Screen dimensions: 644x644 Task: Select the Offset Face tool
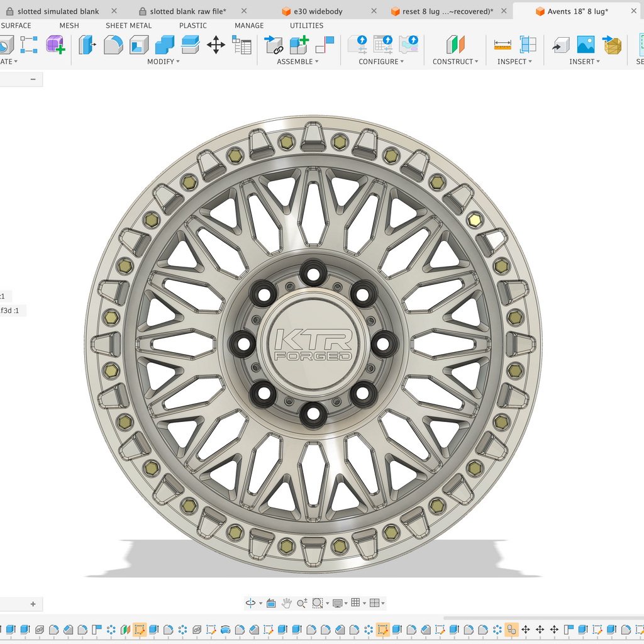coord(190,45)
